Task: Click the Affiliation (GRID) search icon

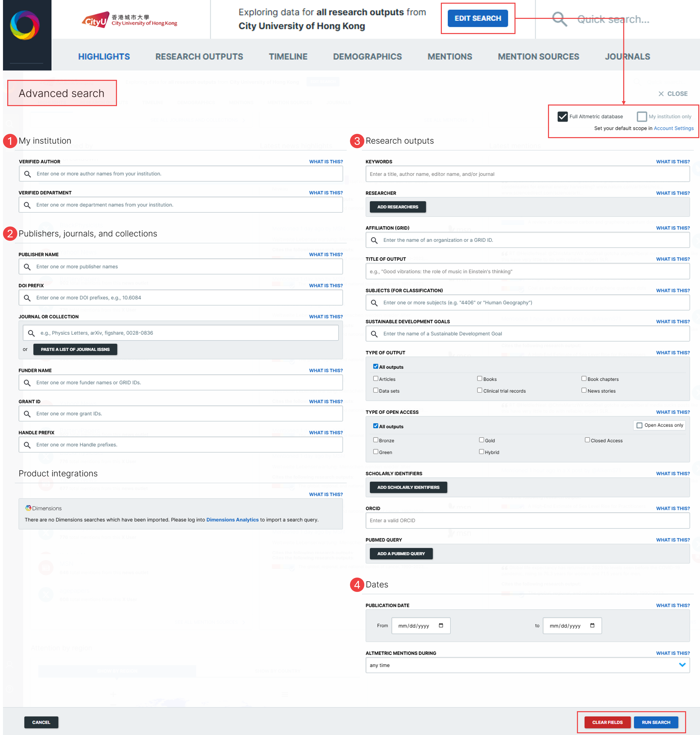Action: click(374, 240)
